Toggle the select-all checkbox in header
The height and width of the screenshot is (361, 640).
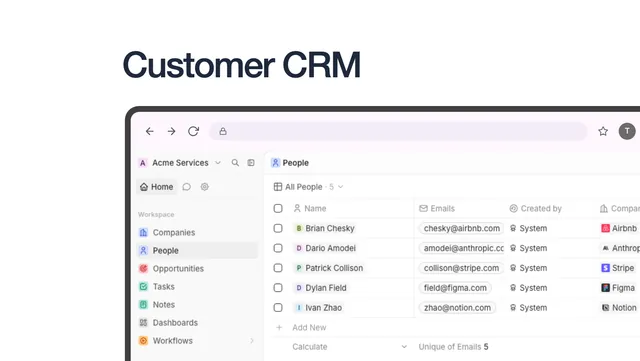point(278,209)
